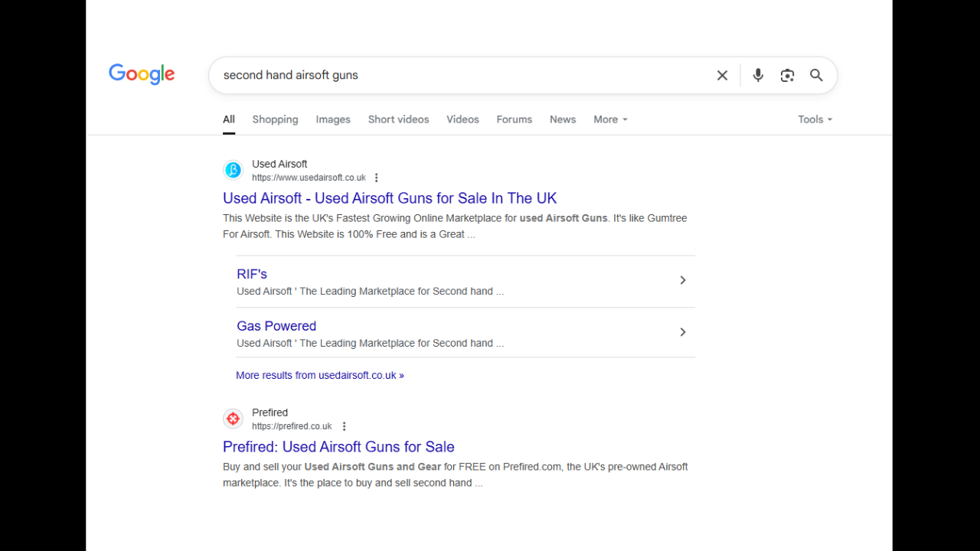Image resolution: width=980 pixels, height=551 pixels.
Task: Click the 'Prefired' site name text
Action: [269, 412]
